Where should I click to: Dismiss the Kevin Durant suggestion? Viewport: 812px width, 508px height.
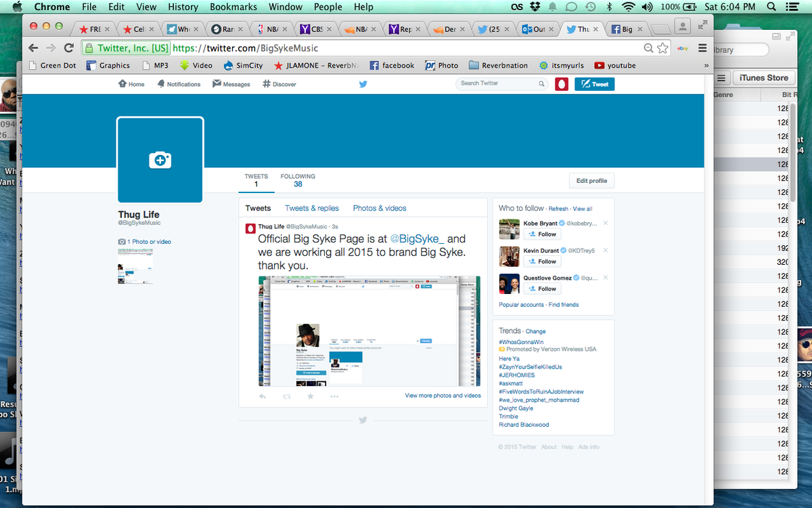coord(606,250)
